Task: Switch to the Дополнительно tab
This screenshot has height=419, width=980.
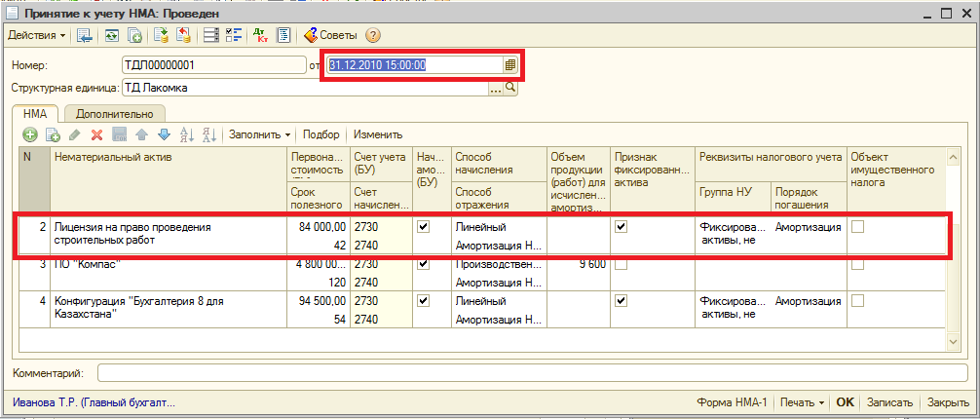Action: (115, 114)
